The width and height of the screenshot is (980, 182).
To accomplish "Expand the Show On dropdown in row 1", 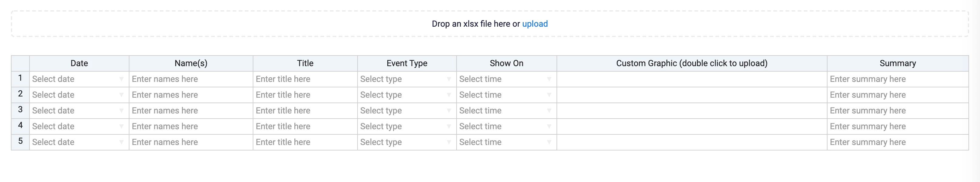I will tap(549, 79).
